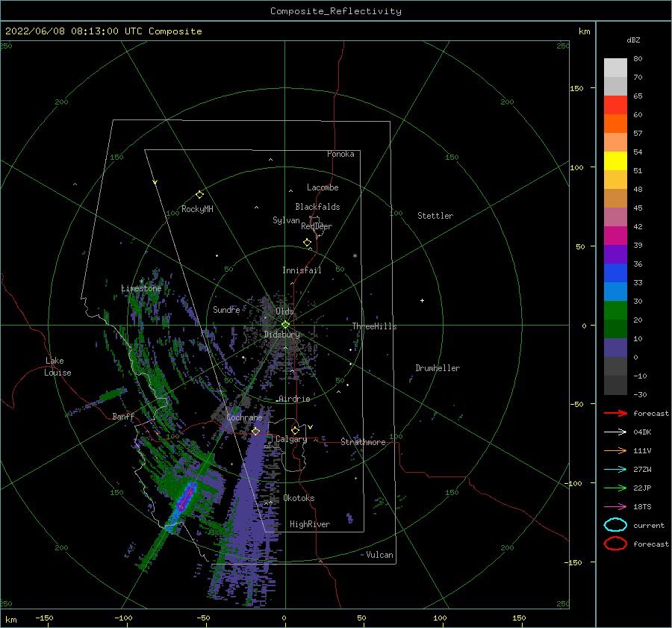Click the purple swatch between 39 and 36
Screen dimensions: 672x628
tap(615, 255)
